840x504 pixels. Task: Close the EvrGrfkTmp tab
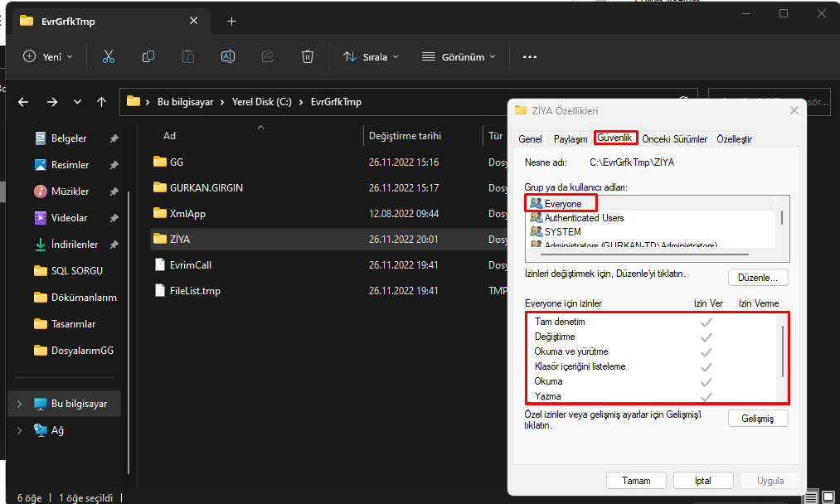tap(193, 21)
